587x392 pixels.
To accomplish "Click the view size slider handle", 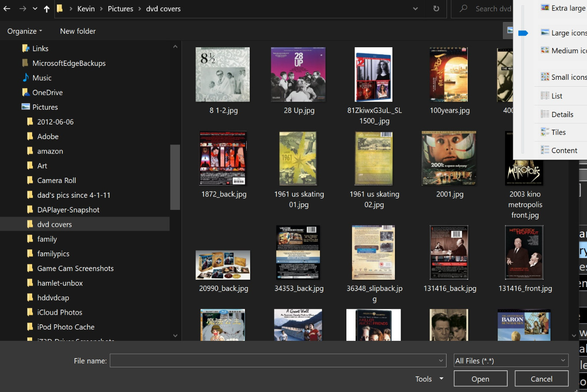I will pyautogui.click(x=523, y=33).
